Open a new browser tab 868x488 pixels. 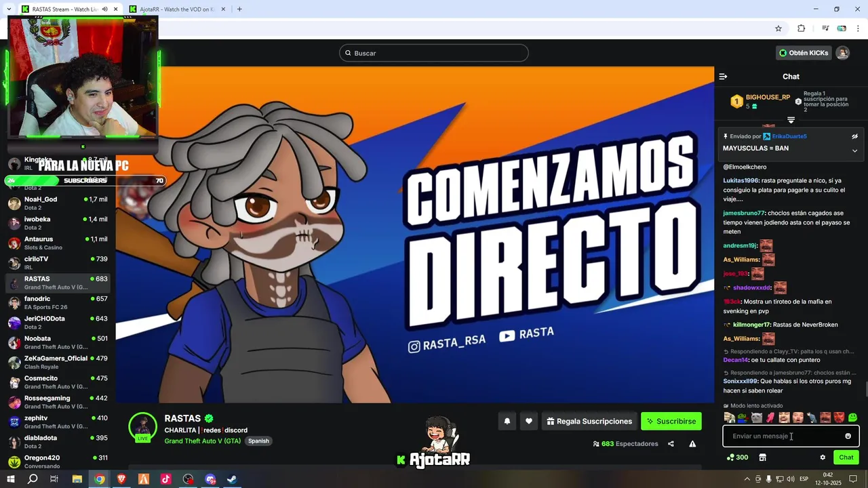[x=239, y=9]
